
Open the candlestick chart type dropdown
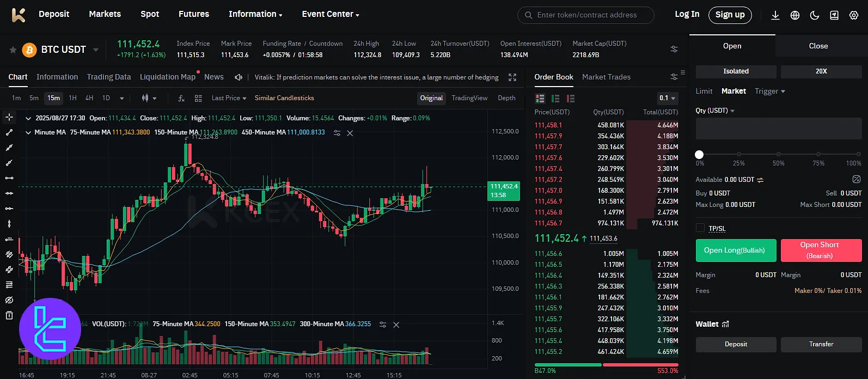(149, 98)
